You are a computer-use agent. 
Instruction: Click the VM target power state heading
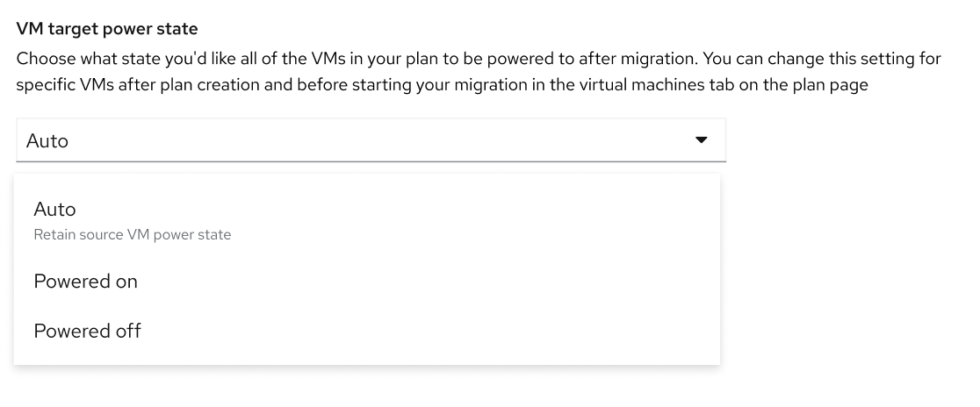[x=107, y=29]
